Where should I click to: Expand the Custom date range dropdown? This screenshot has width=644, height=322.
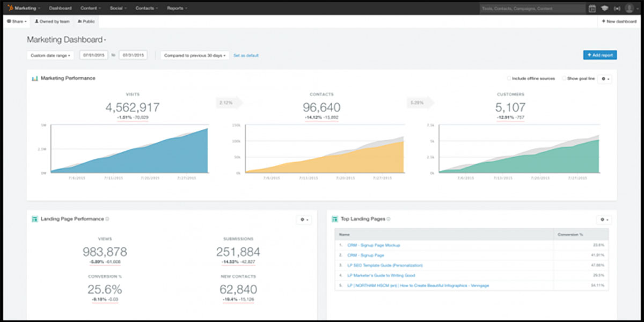pyautogui.click(x=50, y=55)
